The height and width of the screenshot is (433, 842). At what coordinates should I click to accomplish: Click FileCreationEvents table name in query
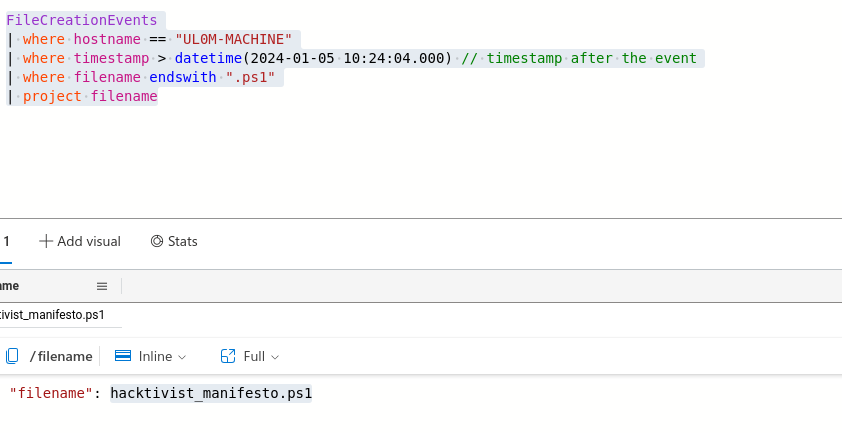(82, 20)
